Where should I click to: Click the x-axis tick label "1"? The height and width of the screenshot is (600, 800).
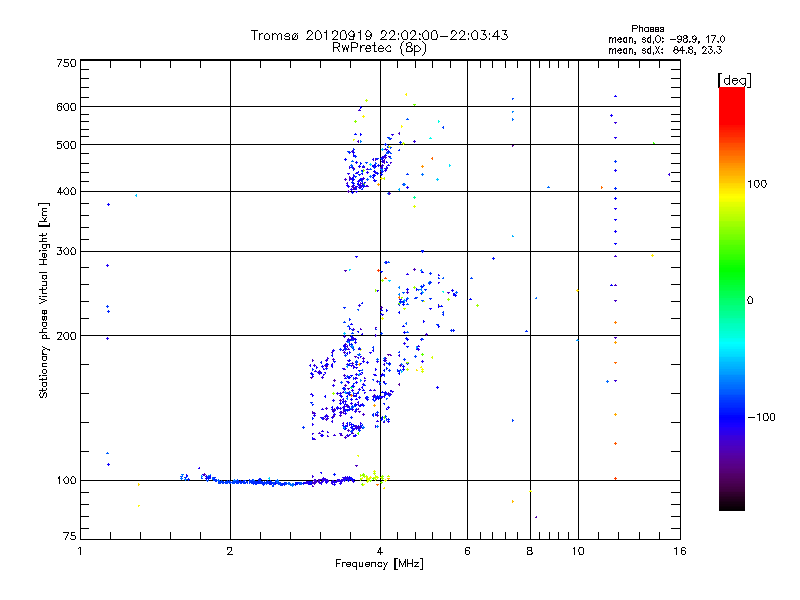80,551
